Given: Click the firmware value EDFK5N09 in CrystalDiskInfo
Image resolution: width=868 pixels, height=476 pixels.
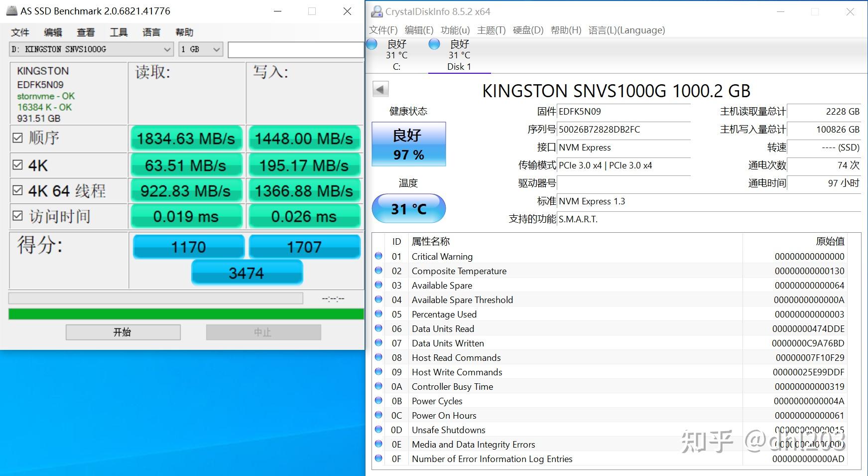Looking at the screenshot, I should 580,112.
